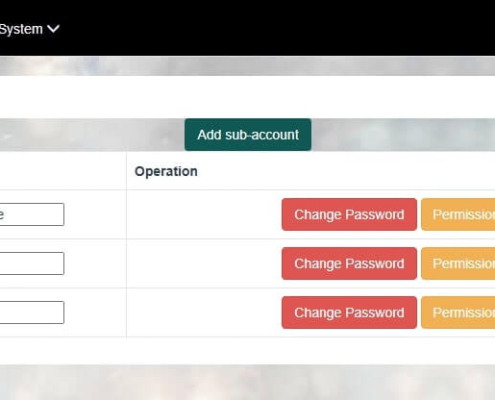The width and height of the screenshot is (495, 400).
Task: Select the first row's Operation cell blank area
Action: (203, 214)
